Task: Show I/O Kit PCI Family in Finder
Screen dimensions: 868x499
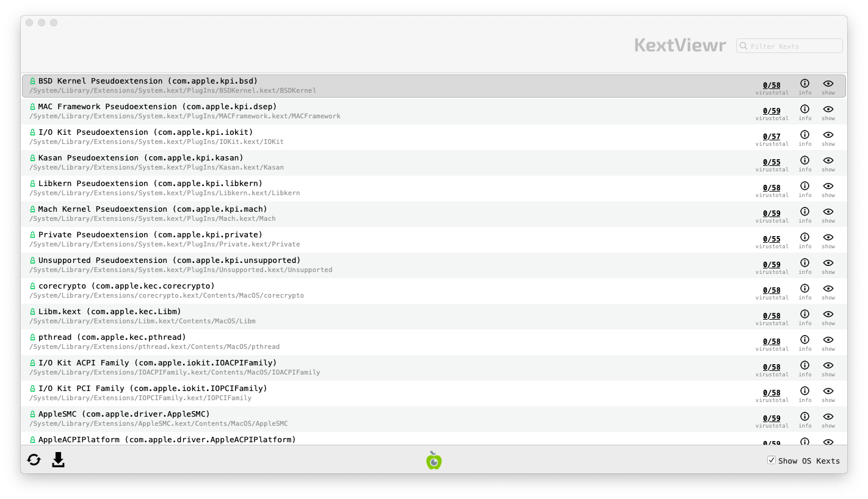Action: coord(828,391)
